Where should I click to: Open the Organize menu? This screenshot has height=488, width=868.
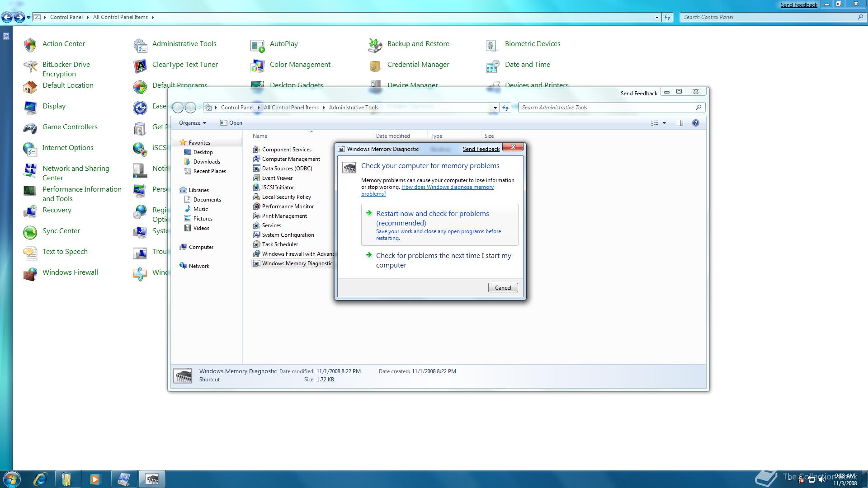pyautogui.click(x=192, y=123)
